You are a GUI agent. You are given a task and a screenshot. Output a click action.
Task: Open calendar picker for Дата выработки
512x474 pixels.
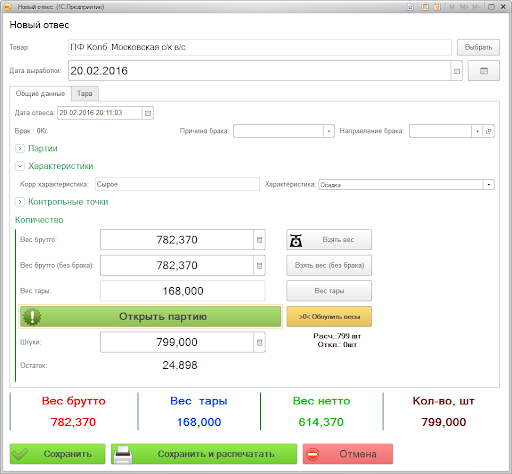point(457,71)
